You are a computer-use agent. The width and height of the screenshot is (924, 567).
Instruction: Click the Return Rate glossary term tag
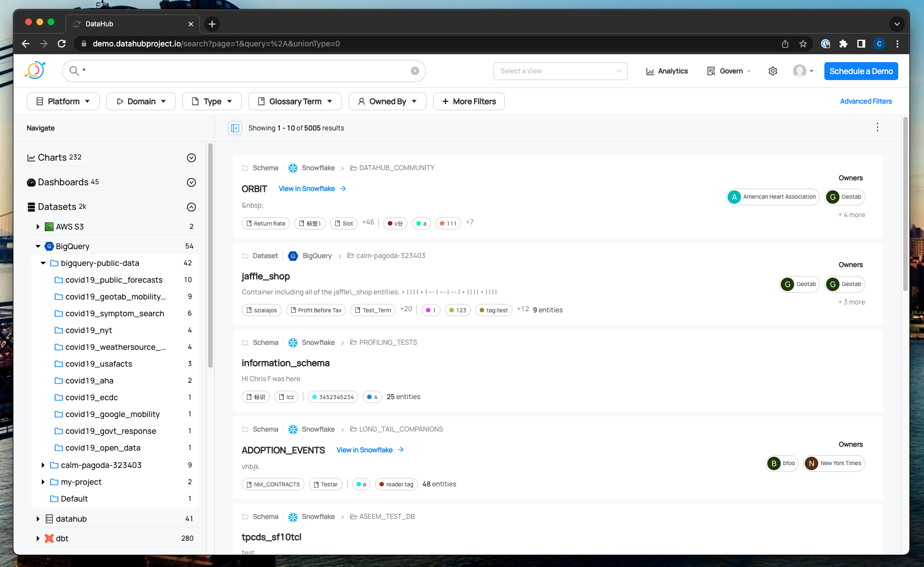pos(266,223)
